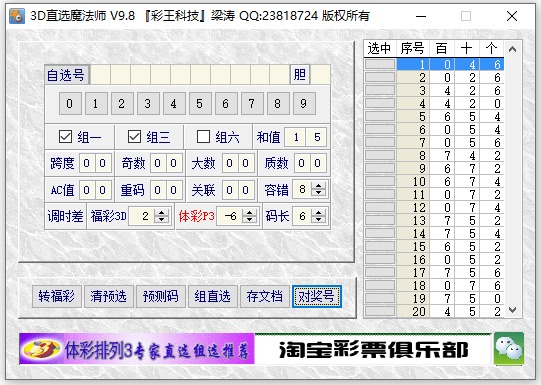Click second 重码 input field

point(174,190)
